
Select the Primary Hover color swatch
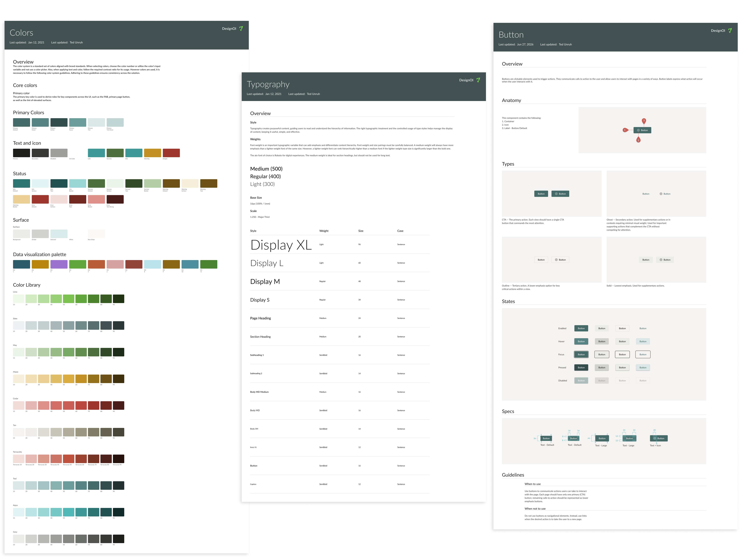[x=40, y=122]
